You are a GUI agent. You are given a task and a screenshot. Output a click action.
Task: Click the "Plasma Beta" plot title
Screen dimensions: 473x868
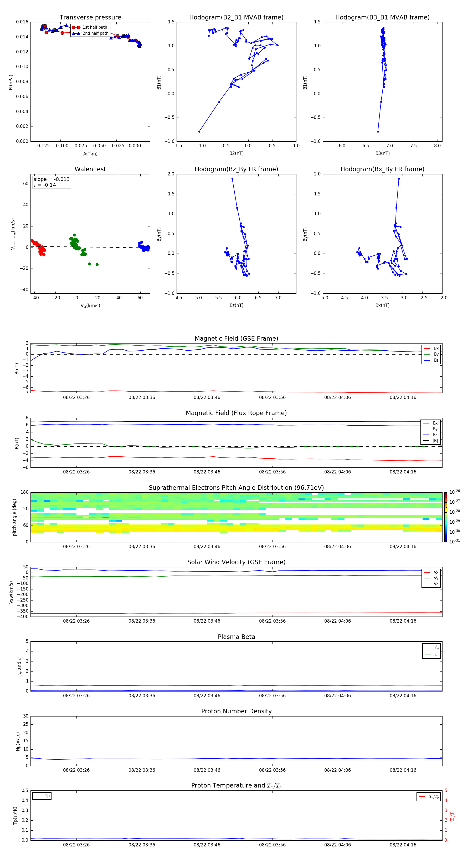tap(236, 637)
